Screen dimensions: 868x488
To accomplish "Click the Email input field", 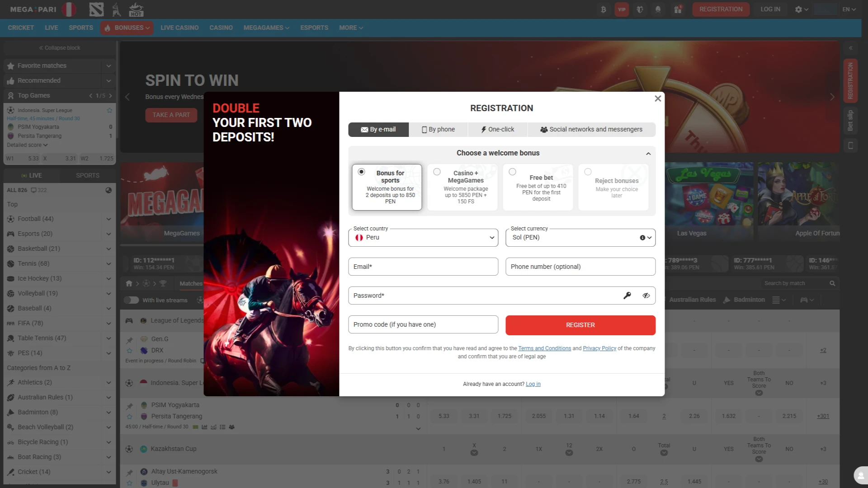I will tap(423, 267).
